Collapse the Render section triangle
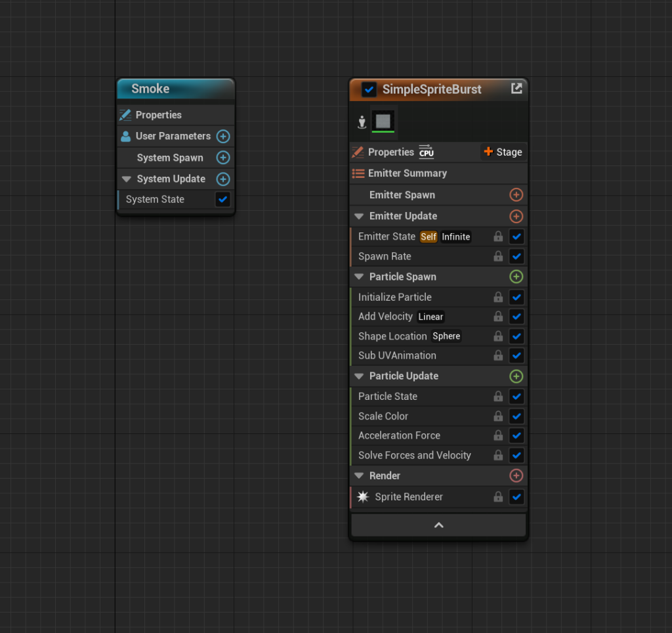 click(359, 476)
